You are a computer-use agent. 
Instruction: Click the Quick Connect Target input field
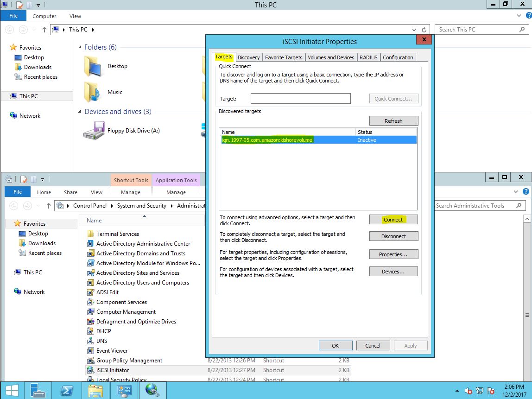[300, 99]
